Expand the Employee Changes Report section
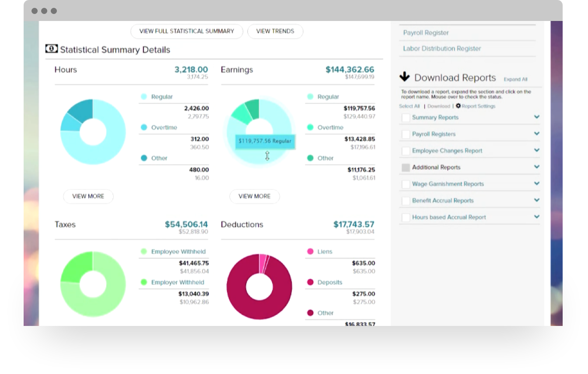 pos(537,150)
